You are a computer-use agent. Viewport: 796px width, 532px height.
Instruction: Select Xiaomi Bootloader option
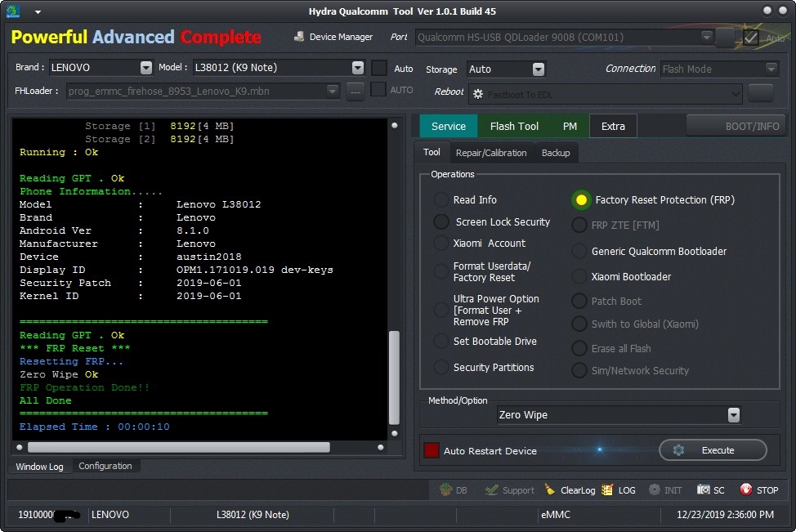(579, 277)
